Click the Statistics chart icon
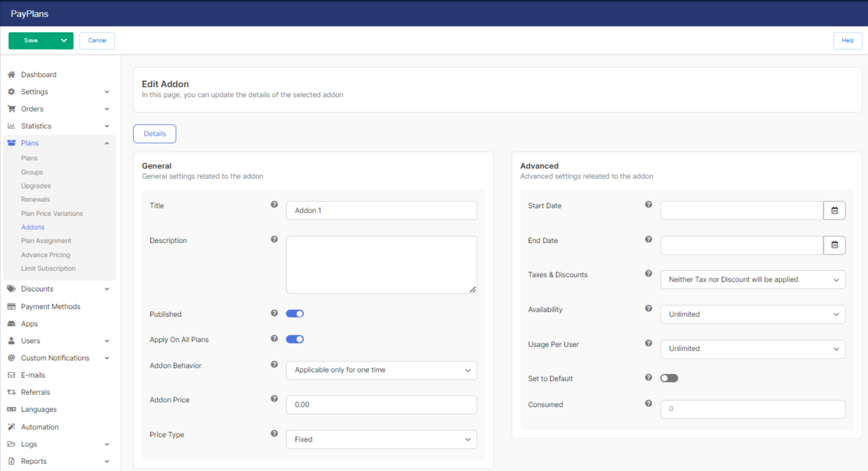Screen dimensions: 868x471 click(11, 126)
